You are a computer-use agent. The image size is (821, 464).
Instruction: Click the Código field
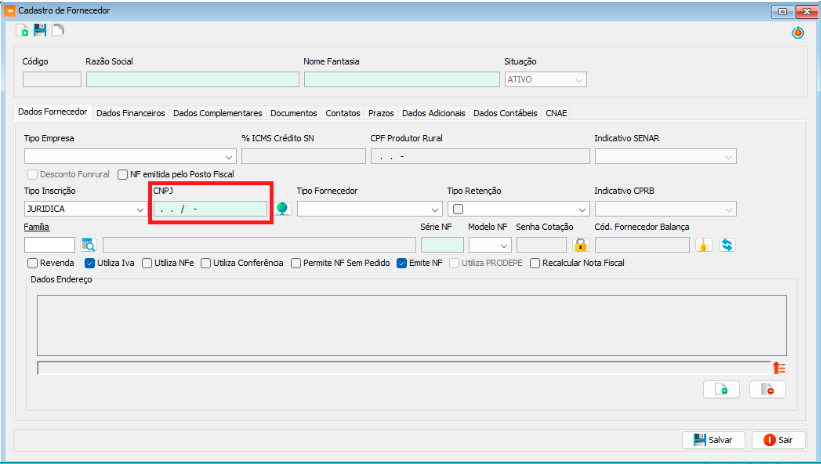point(52,80)
